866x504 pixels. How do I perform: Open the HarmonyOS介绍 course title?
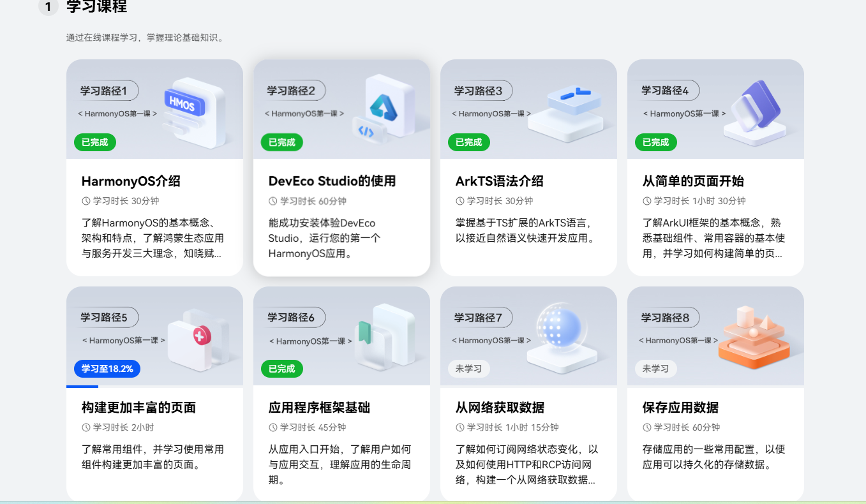point(131,181)
